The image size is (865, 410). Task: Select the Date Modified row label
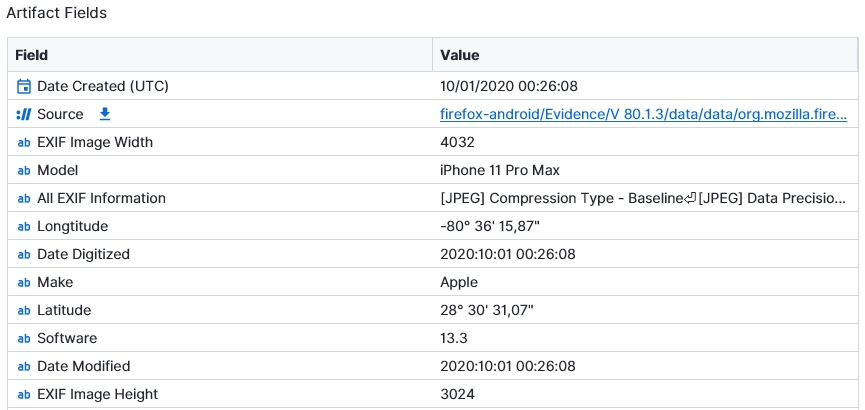click(84, 366)
